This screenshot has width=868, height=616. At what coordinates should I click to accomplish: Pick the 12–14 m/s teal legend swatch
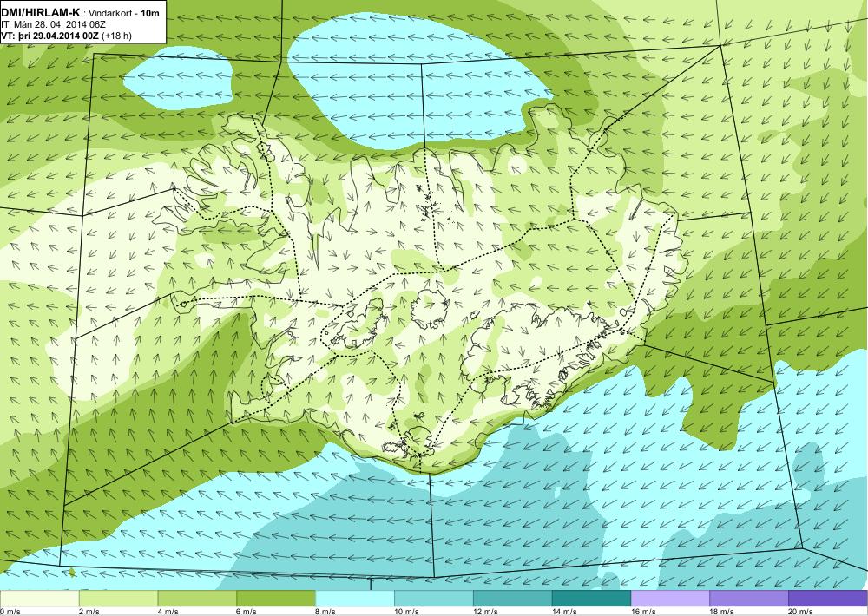pos(513,599)
